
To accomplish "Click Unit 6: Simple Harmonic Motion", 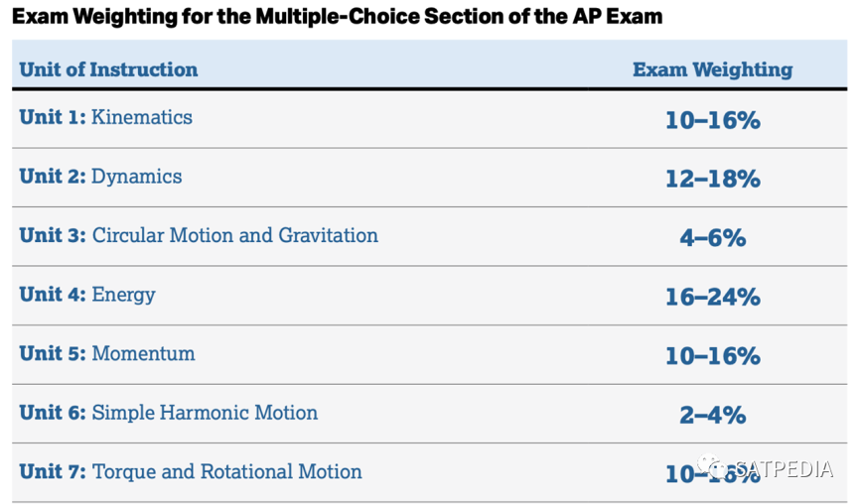I will (x=169, y=413).
